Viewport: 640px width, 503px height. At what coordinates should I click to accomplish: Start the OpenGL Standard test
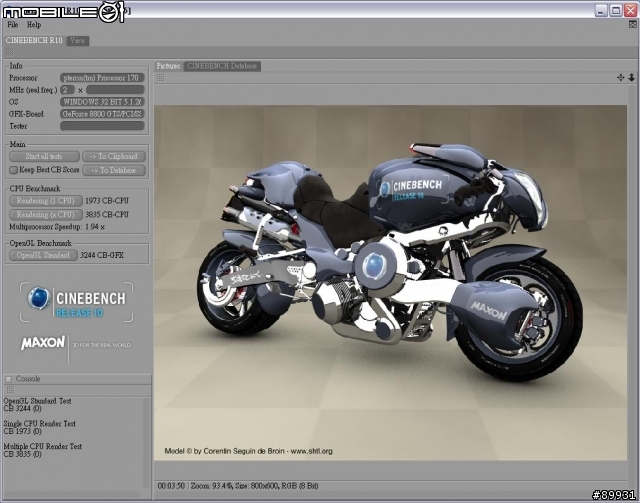[43, 255]
